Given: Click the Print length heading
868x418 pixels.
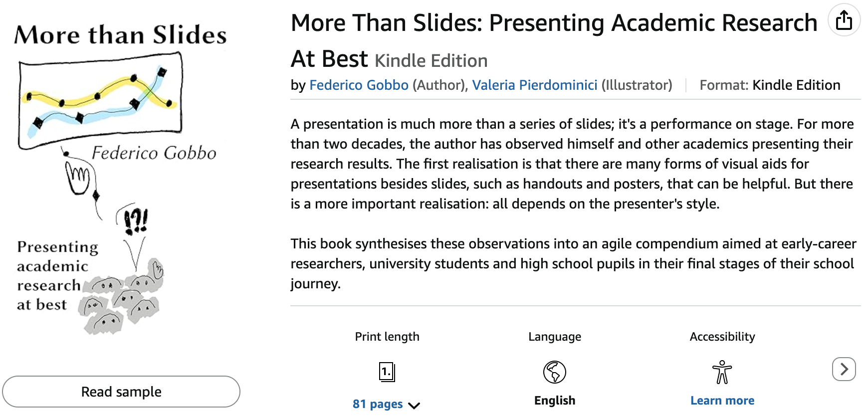Looking at the screenshot, I should click(387, 337).
